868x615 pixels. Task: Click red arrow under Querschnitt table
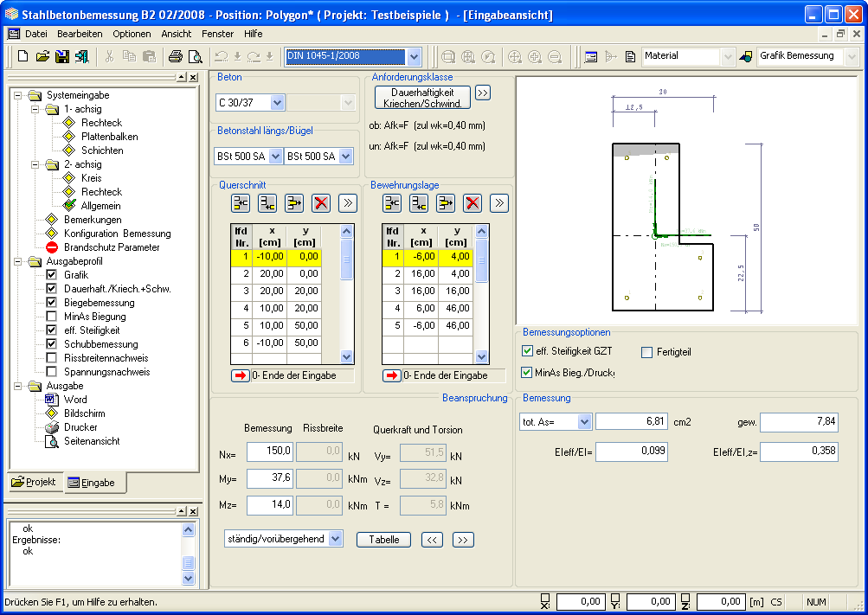coord(241,375)
